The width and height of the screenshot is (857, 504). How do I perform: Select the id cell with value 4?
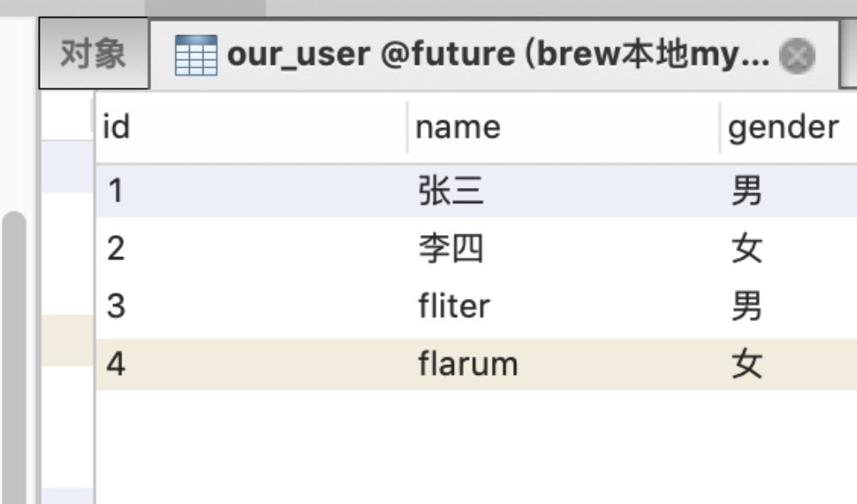click(116, 364)
